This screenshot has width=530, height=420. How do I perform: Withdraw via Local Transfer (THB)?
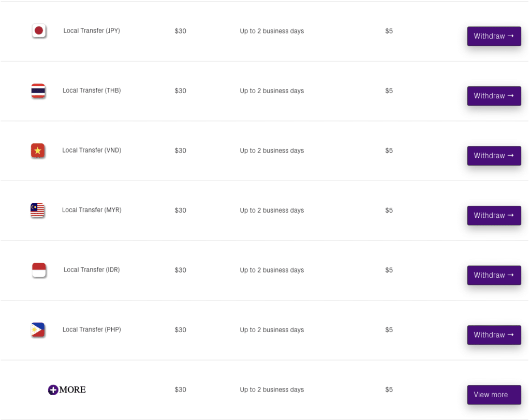tap(494, 96)
